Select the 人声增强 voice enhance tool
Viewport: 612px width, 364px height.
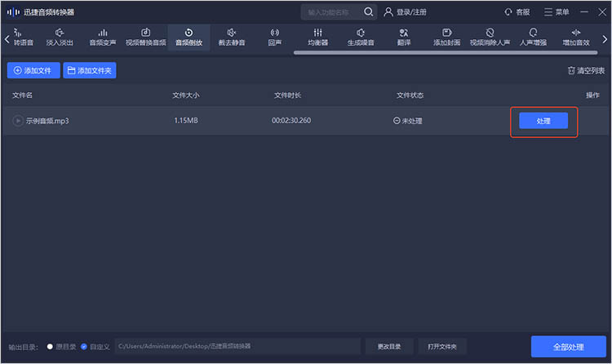533,38
